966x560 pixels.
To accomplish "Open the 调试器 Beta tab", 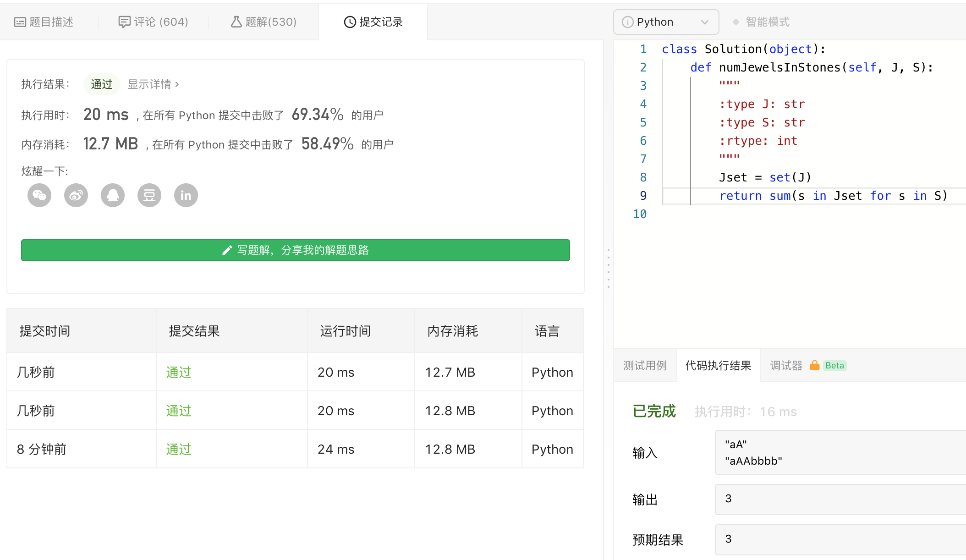I will pos(808,365).
